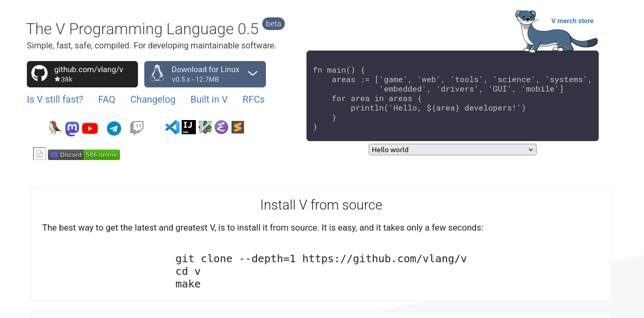Click the 'best way to get the latest' paragraph
644x318 pixels.
263,228
